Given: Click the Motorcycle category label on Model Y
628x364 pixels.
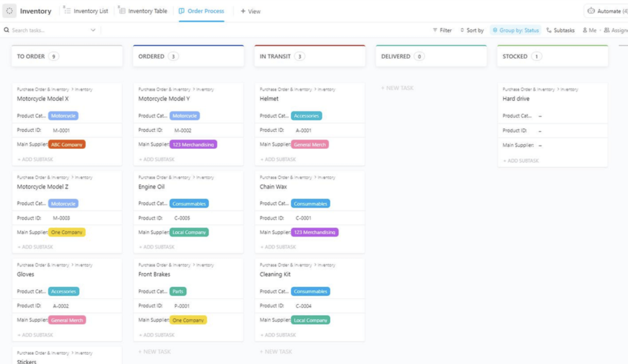Looking at the screenshot, I should coord(184,115).
